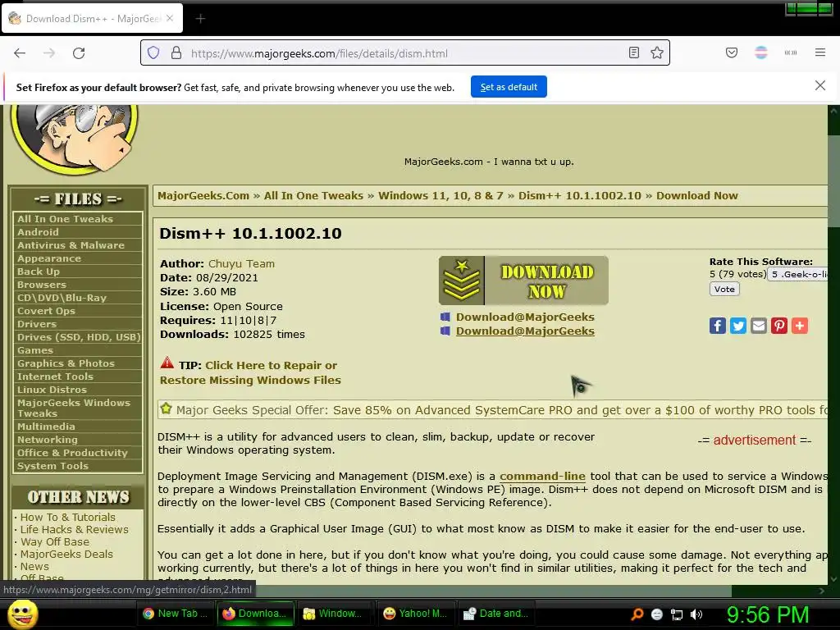Screen dimensions: 840x630
Task: Click the striped extension icon in toolbar
Action: (760, 52)
